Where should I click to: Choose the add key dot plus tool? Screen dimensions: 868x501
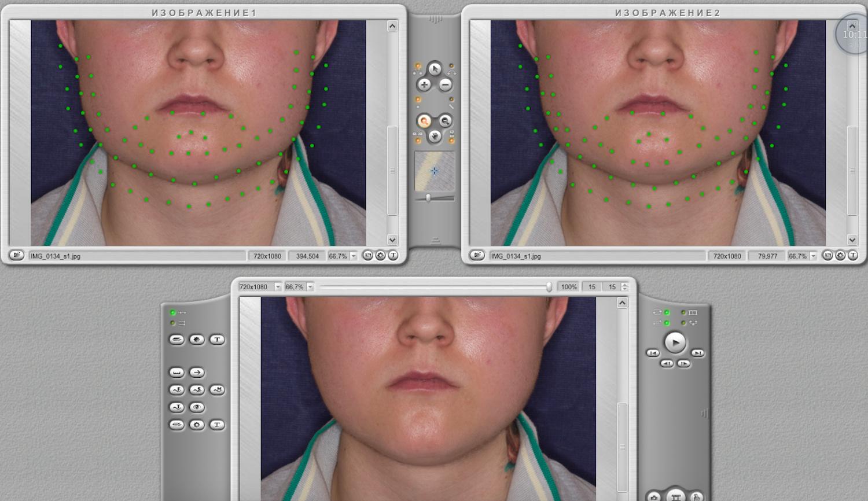pos(424,85)
